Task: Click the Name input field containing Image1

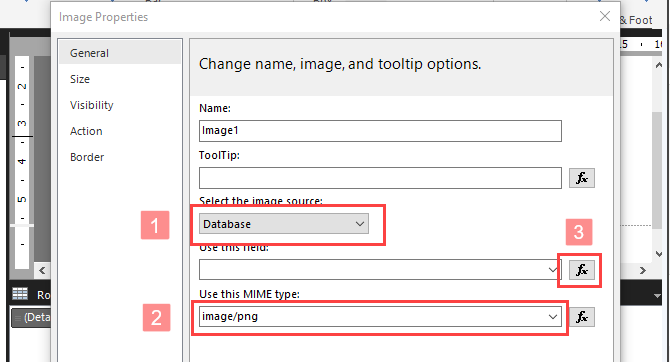Action: pyautogui.click(x=380, y=131)
